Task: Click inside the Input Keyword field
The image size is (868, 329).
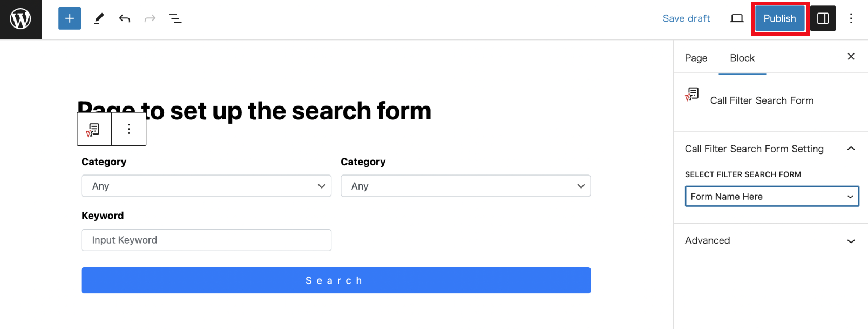Action: [206, 240]
